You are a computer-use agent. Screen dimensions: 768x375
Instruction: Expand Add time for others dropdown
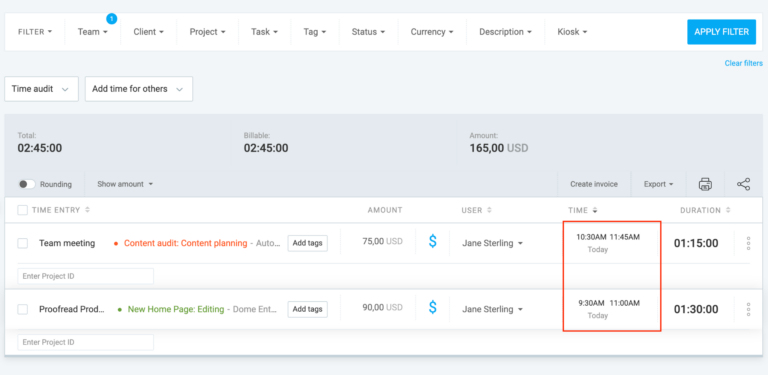pyautogui.click(x=139, y=89)
